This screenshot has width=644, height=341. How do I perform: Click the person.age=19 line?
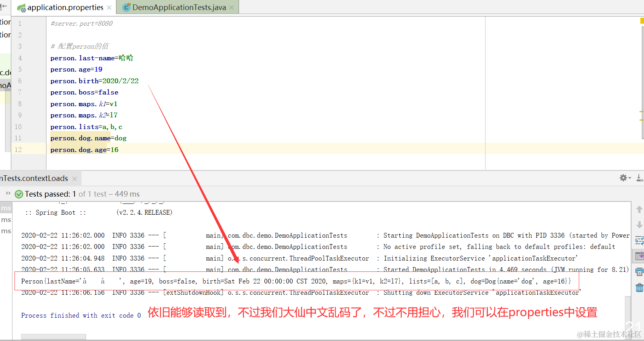pos(76,69)
